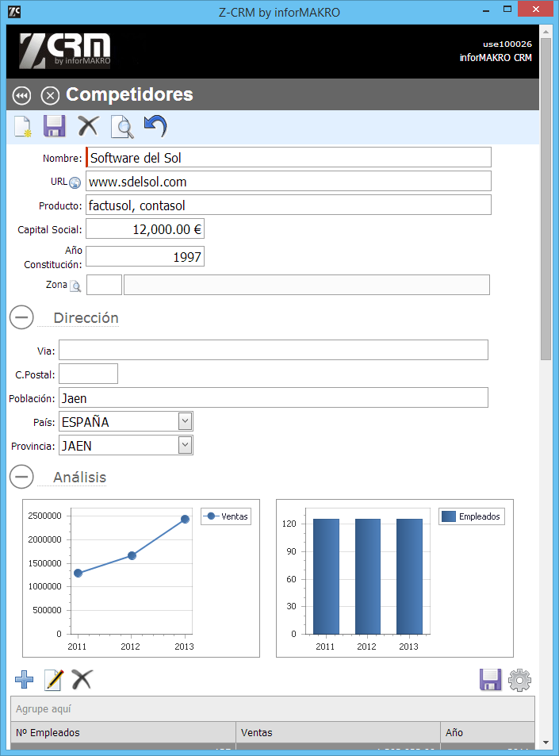
Task: Click the 2011 bar in the Empleados chart
Action: pyautogui.click(x=326, y=577)
